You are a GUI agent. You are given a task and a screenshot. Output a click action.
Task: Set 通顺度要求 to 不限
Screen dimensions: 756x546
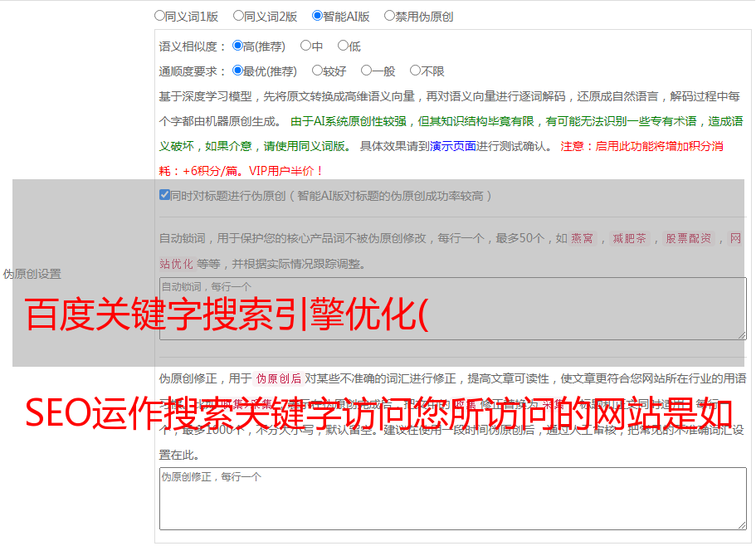415,71
